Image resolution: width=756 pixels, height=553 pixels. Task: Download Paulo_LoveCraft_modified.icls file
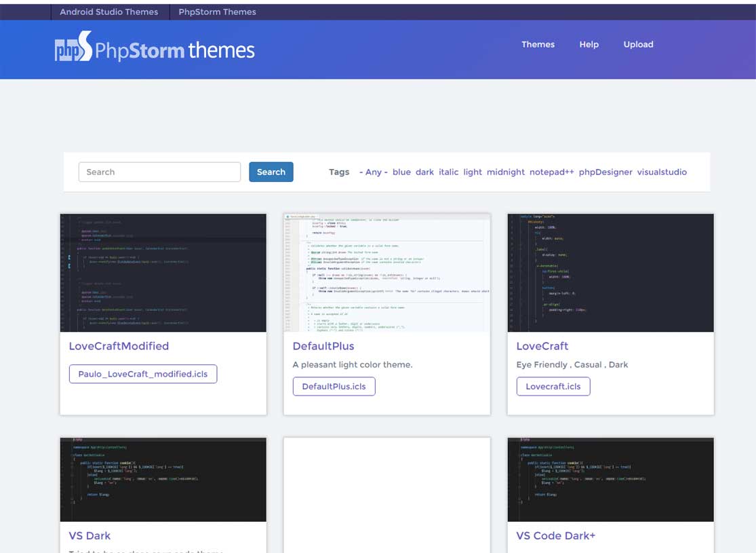142,374
